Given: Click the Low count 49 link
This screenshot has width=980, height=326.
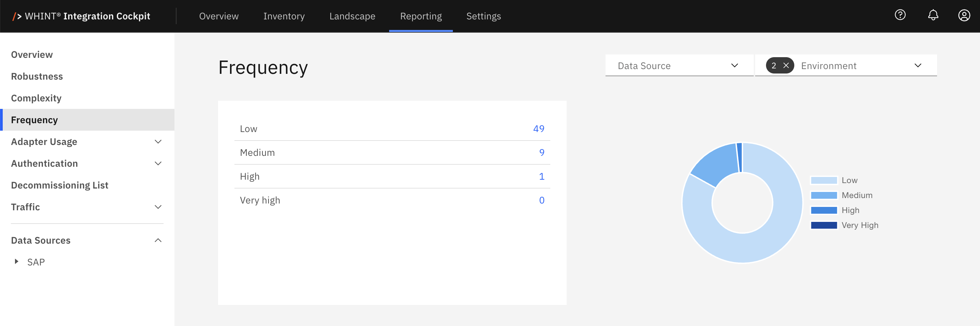Looking at the screenshot, I should 538,129.
